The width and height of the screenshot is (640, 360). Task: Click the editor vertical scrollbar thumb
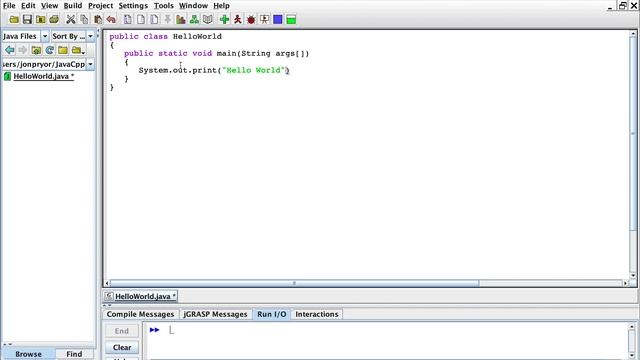coord(633,134)
